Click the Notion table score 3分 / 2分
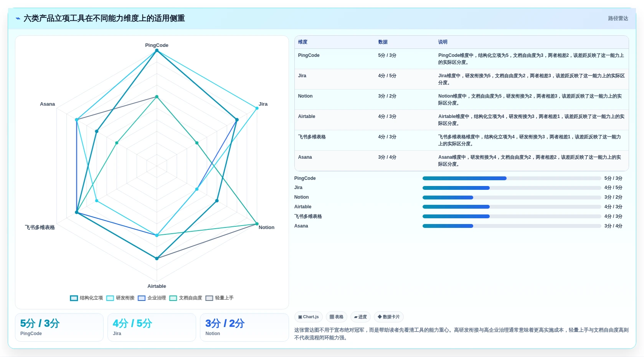This screenshot has height=357, width=644. pos(387,96)
